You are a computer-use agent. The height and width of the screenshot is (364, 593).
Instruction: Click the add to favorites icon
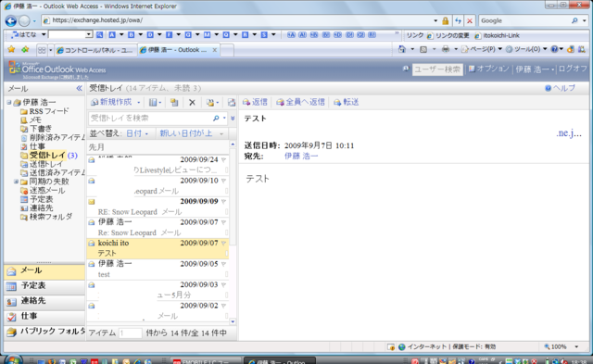click(x=25, y=49)
